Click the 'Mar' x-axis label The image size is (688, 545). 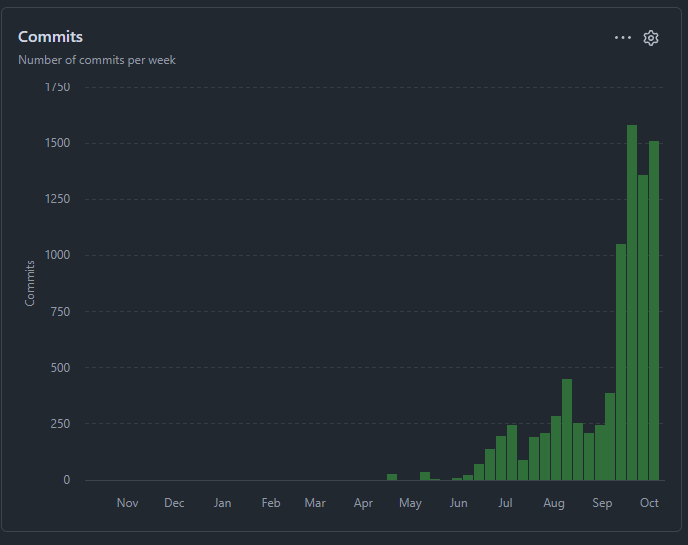315,503
